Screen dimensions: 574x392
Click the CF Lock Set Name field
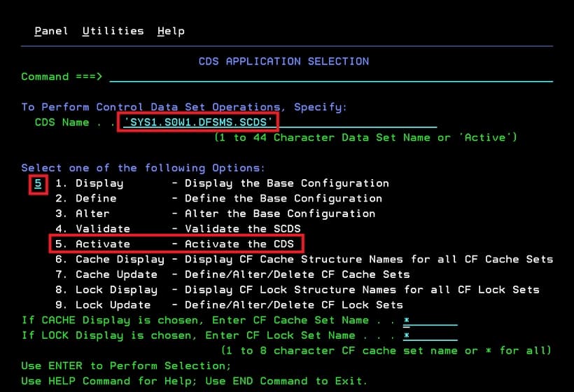coord(430,336)
